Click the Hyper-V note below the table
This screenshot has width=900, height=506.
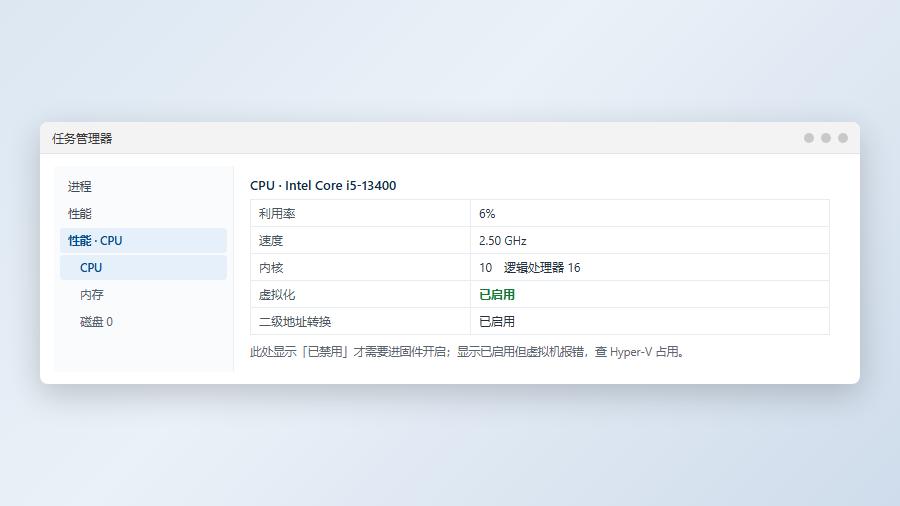(468, 352)
